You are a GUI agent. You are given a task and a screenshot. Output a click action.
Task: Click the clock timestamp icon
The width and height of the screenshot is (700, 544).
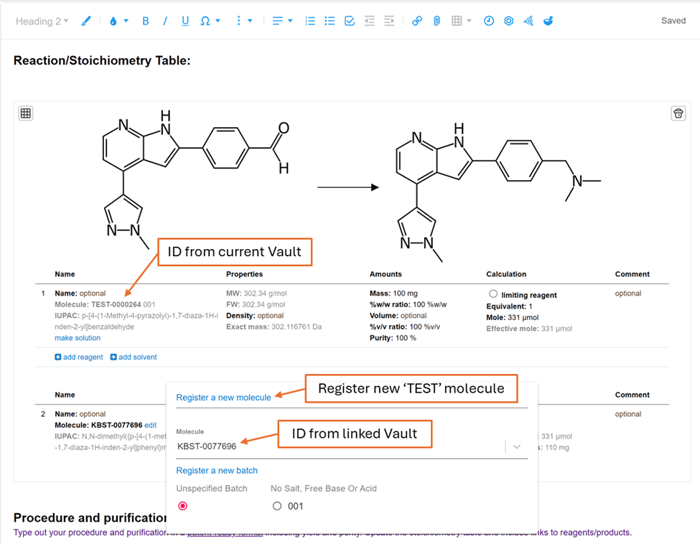point(489,21)
